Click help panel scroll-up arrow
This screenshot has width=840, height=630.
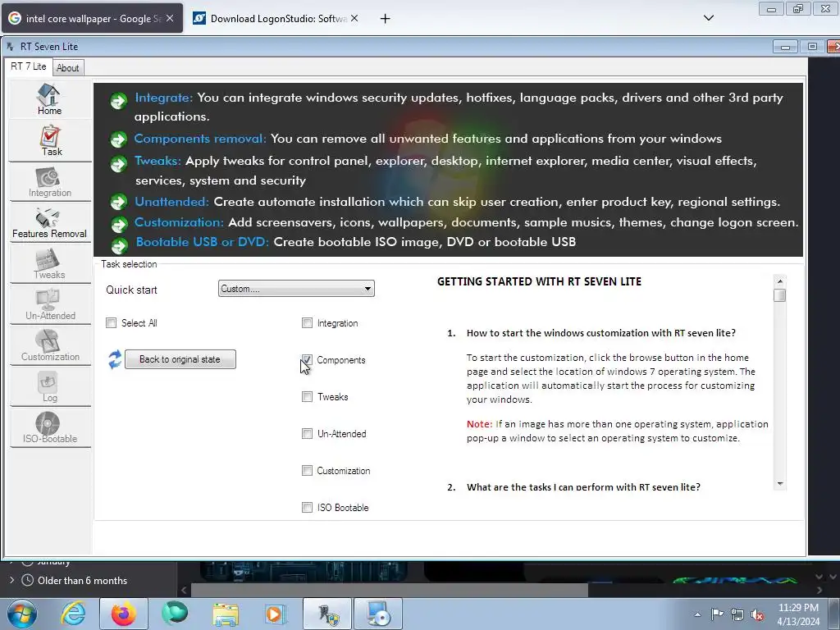click(x=779, y=281)
